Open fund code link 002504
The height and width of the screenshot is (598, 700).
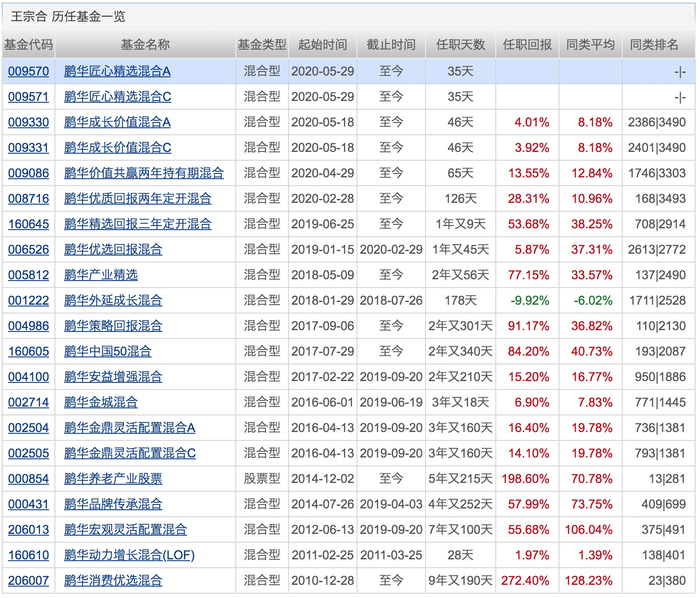click(29, 428)
